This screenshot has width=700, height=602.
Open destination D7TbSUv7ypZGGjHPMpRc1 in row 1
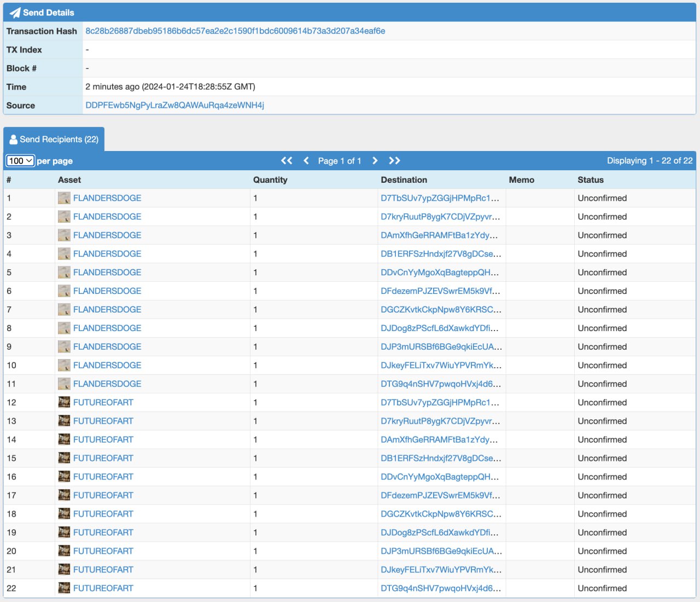point(440,198)
